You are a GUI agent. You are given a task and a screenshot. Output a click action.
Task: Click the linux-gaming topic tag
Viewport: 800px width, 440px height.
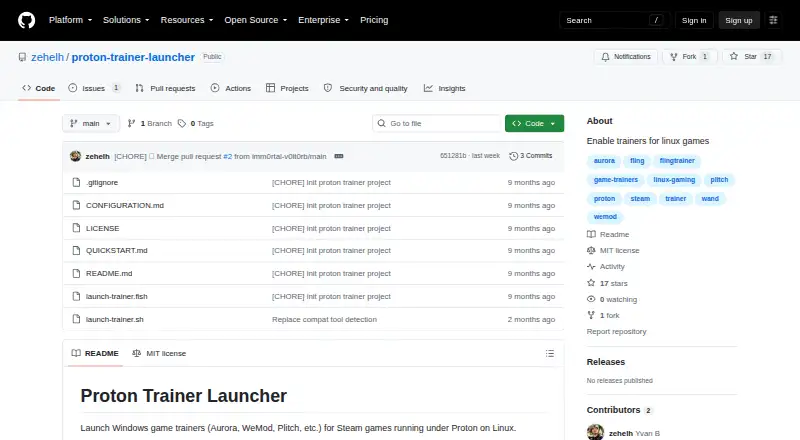pyautogui.click(x=674, y=180)
